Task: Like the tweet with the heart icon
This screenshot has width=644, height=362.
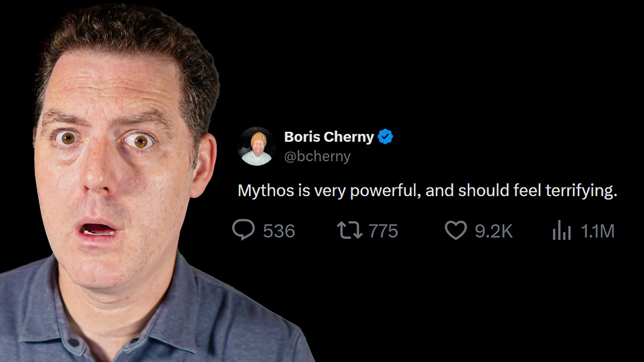Action: click(x=456, y=231)
